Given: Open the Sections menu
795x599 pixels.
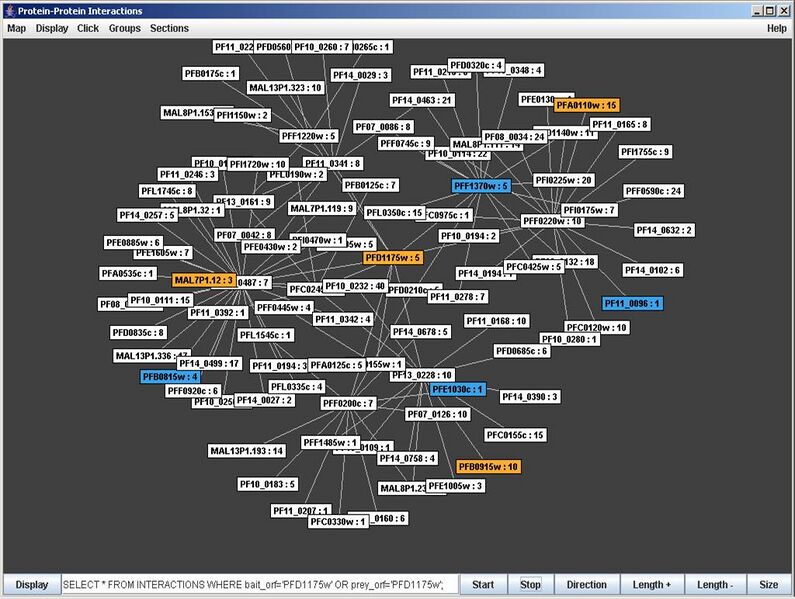Looking at the screenshot, I should pyautogui.click(x=169, y=28).
